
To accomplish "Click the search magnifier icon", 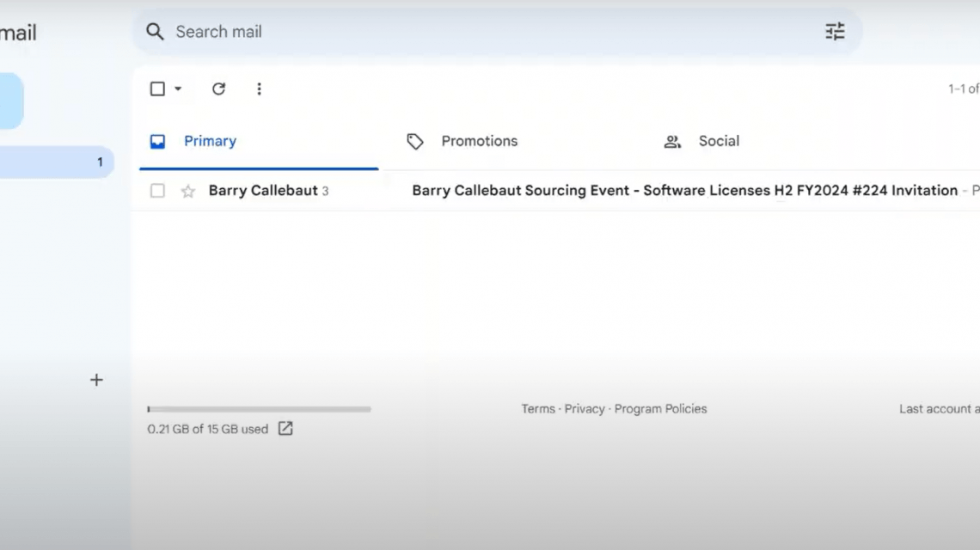I will [155, 32].
